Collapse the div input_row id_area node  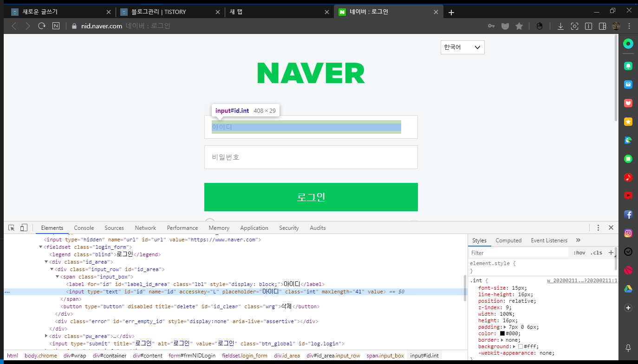(x=52, y=269)
